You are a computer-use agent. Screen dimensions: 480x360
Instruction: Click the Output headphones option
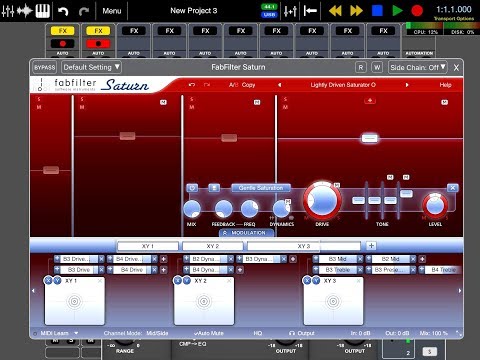click(x=302, y=333)
